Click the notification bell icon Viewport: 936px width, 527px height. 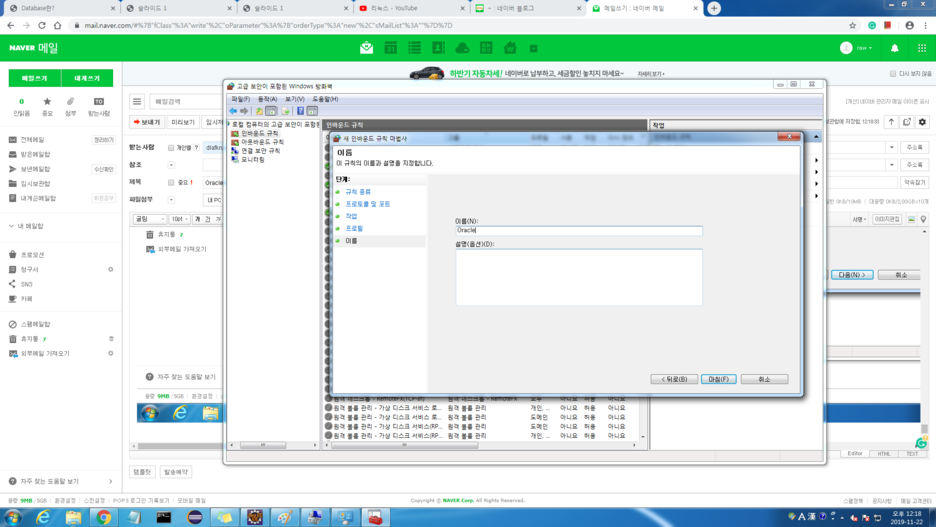[x=894, y=48]
